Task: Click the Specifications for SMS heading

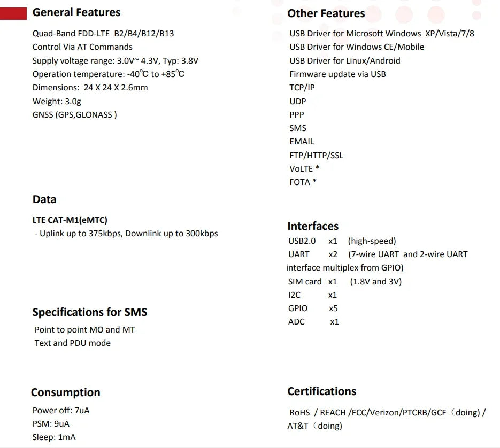Action: click(x=90, y=312)
